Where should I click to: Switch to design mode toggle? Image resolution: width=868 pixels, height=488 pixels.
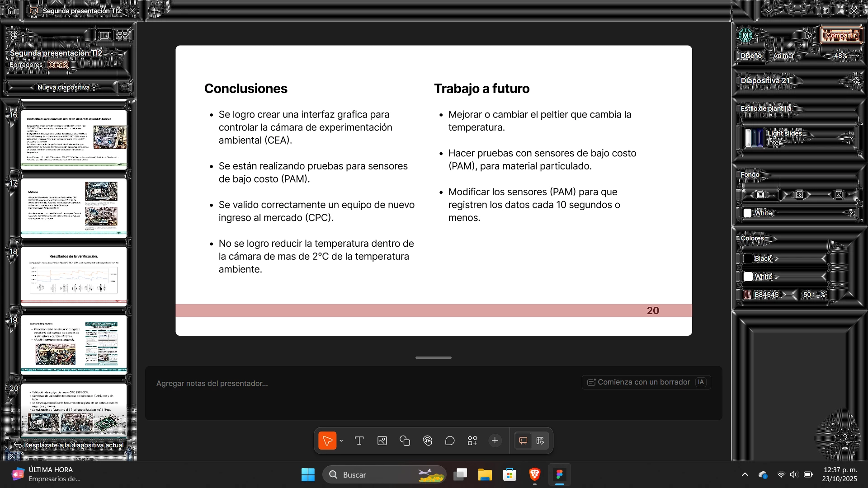tap(540, 441)
